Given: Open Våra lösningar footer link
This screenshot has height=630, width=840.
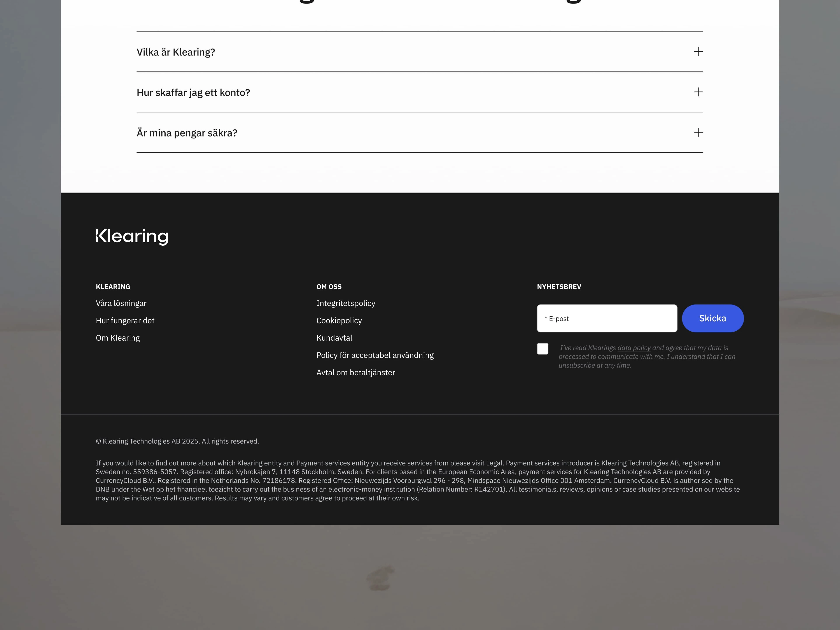Looking at the screenshot, I should (x=121, y=303).
